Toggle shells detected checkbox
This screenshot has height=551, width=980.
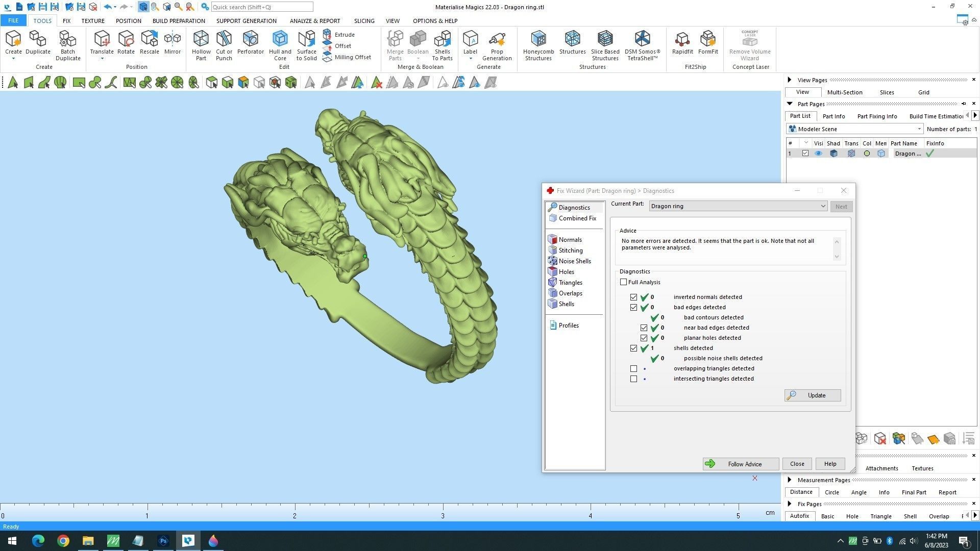pyautogui.click(x=633, y=348)
